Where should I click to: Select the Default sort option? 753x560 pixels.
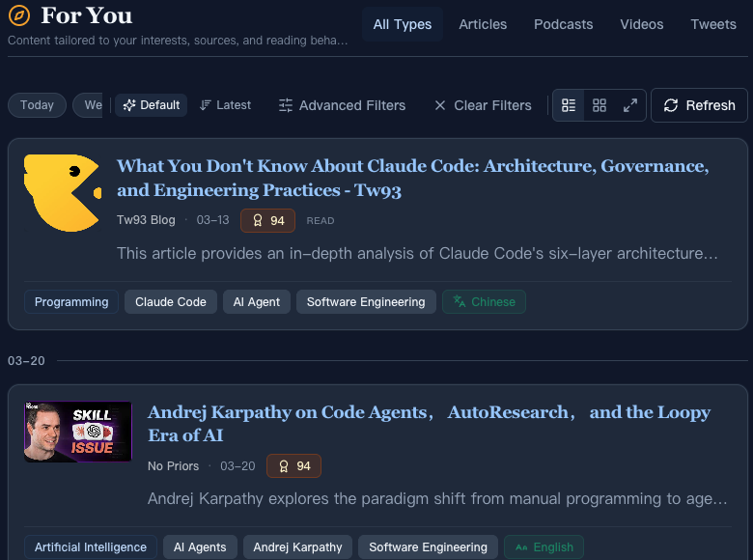coord(151,105)
